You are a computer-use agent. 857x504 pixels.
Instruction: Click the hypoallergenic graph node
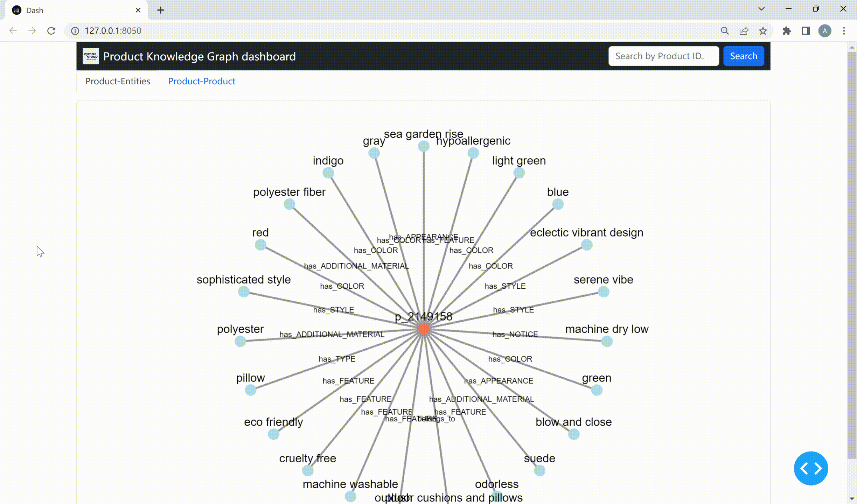click(x=473, y=153)
